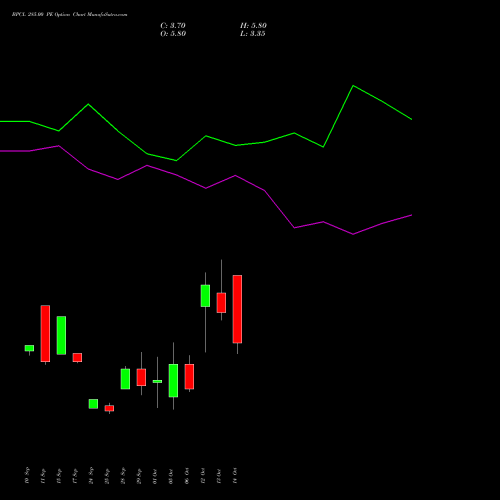The image size is (500, 500).
Task: Click the thin green doji candle above '01 Oct'
Action: click(x=157, y=381)
